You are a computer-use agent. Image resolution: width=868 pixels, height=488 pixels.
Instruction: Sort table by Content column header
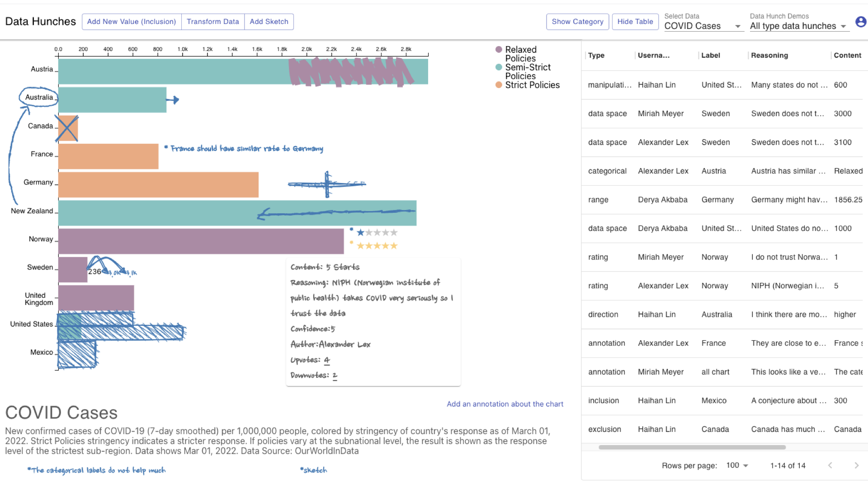(x=848, y=56)
